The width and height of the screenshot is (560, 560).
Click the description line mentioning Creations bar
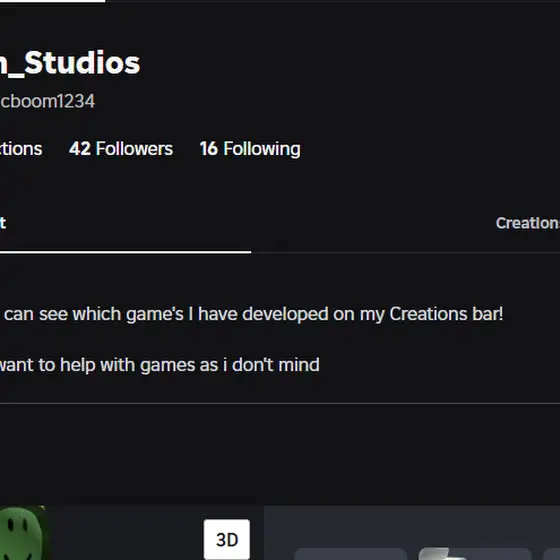pyautogui.click(x=251, y=314)
